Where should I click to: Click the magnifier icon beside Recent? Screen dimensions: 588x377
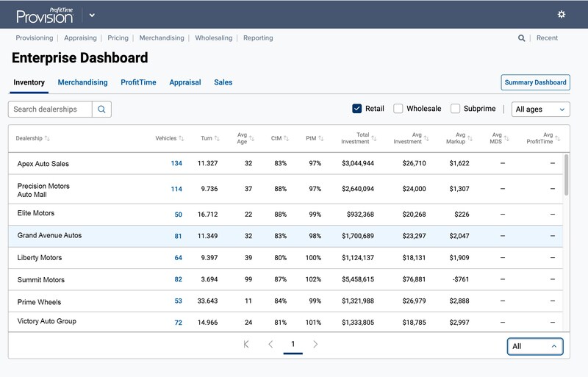coord(521,38)
